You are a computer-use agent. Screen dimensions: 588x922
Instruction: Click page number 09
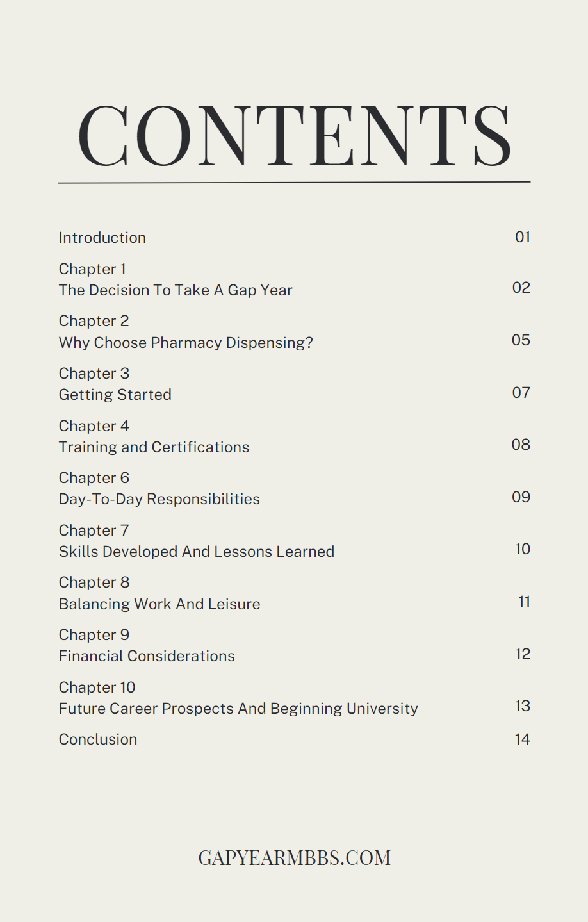pyautogui.click(x=521, y=497)
